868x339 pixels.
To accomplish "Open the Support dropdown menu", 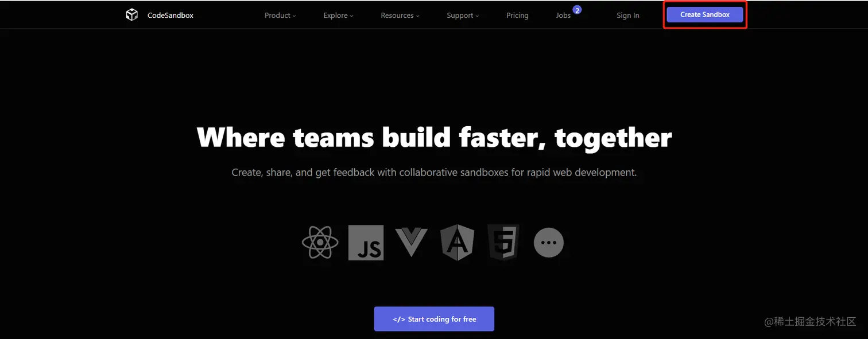I will pos(463,15).
